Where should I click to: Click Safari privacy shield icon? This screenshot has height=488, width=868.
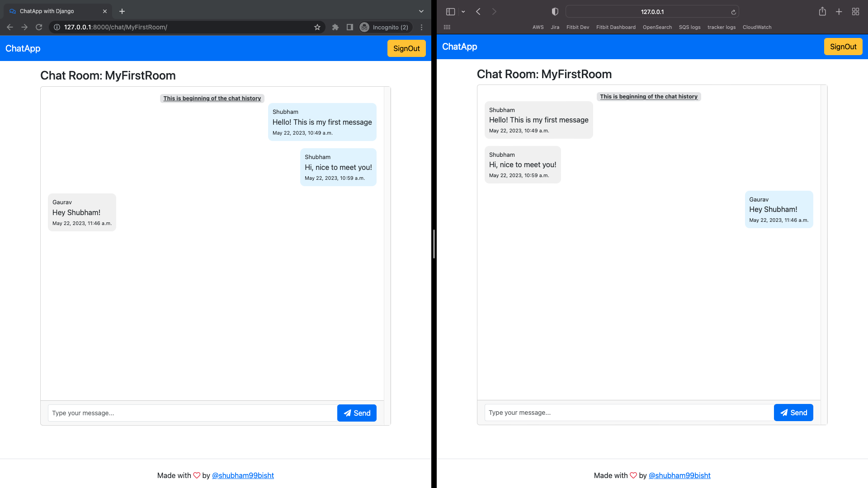[555, 12]
